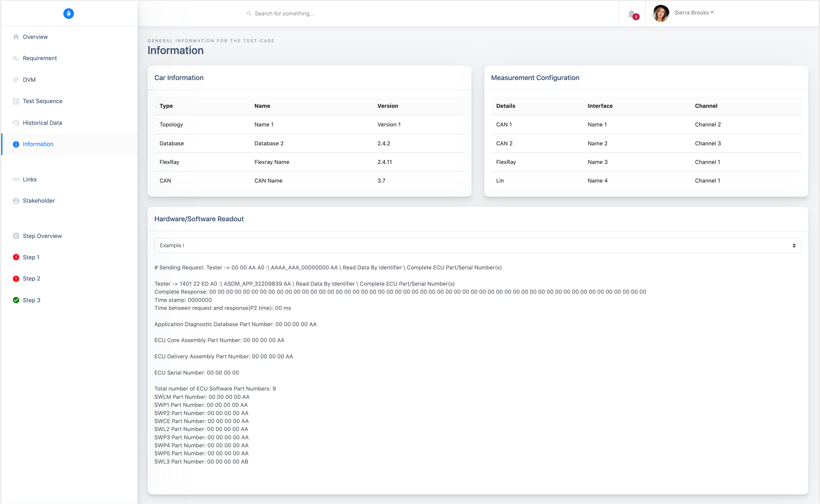Click the DVM lines icon
820x504 pixels.
pyautogui.click(x=16, y=80)
